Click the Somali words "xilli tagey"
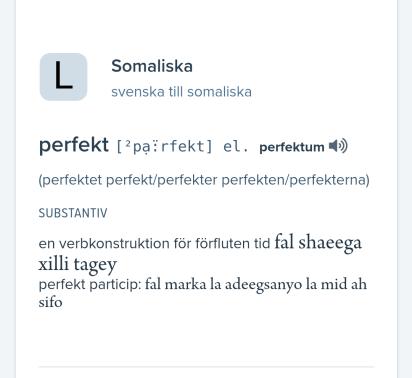The width and height of the screenshot is (412, 378). (x=78, y=265)
